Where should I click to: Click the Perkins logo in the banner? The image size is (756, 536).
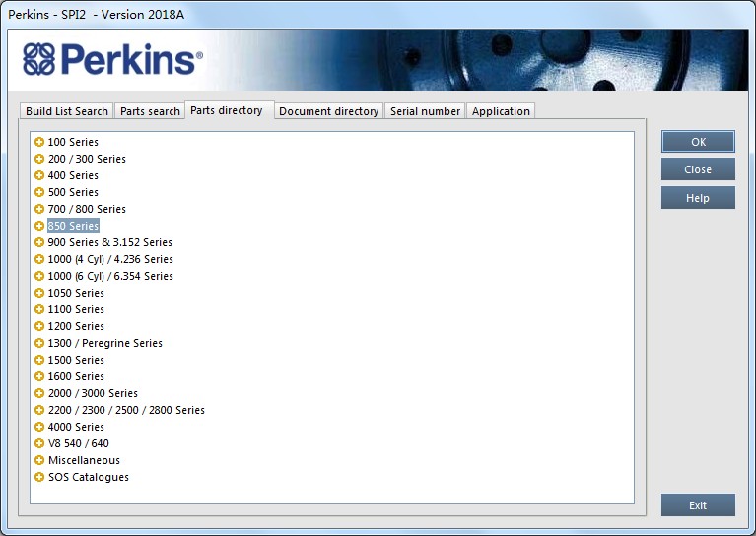tap(112, 59)
